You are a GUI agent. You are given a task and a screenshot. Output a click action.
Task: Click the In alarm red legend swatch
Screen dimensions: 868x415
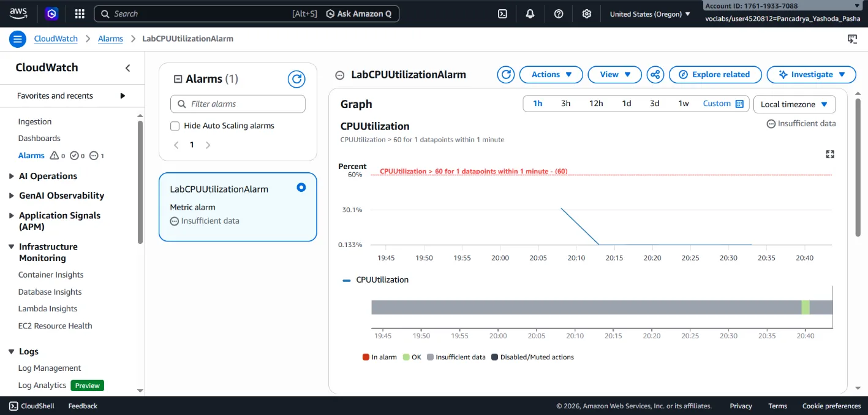pyautogui.click(x=366, y=357)
